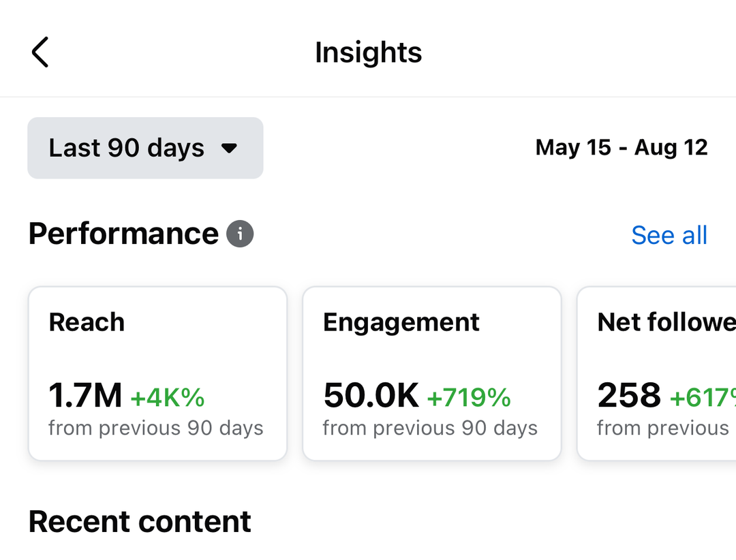This screenshot has width=736, height=560.
Task: Click the 50.0K engagement value
Action: (x=371, y=396)
